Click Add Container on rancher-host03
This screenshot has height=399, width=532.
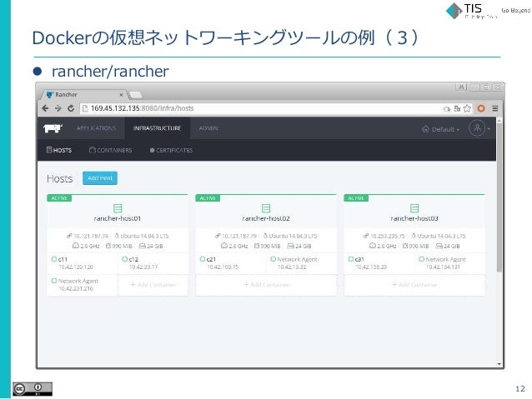[x=414, y=285]
